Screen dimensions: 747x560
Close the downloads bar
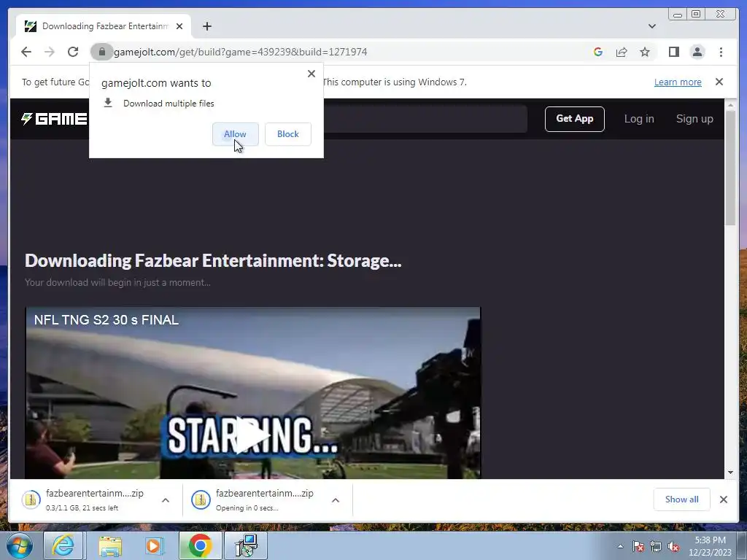coord(723,499)
